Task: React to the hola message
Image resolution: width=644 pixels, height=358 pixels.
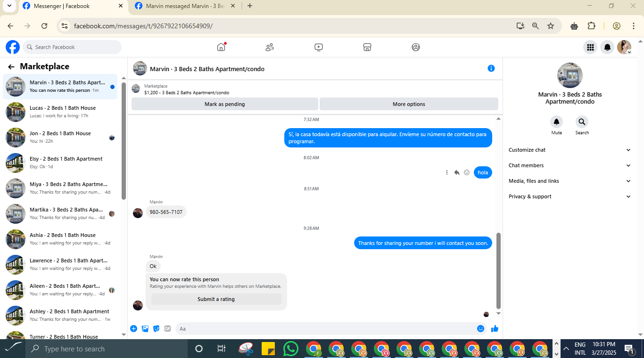Action: pyautogui.click(x=467, y=172)
